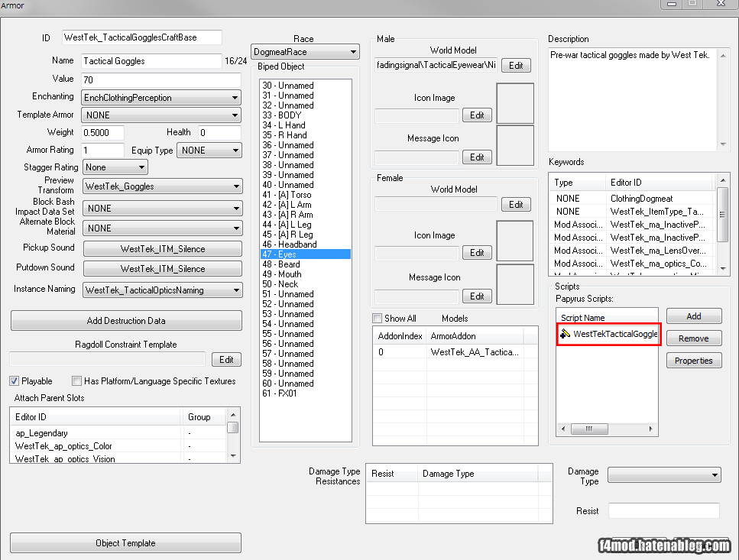739x560 pixels.
Task: Expand the Preview Transform dropdown
Action: click(163, 186)
